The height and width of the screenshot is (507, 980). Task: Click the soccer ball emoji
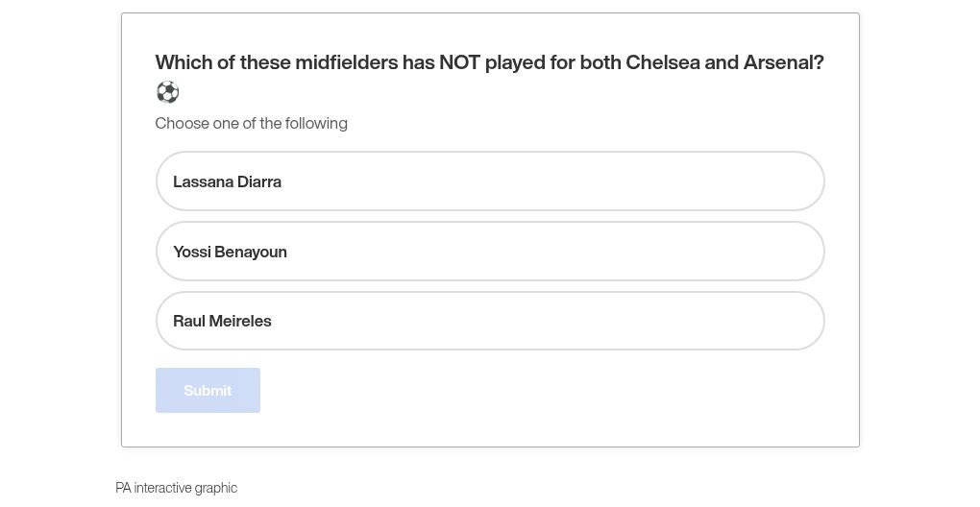point(167,92)
